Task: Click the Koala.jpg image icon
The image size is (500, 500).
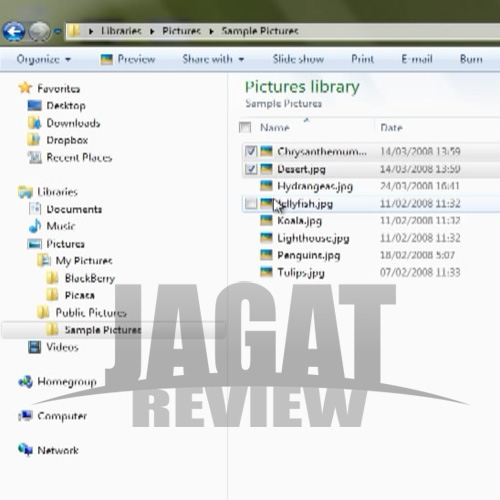Action: click(x=266, y=220)
